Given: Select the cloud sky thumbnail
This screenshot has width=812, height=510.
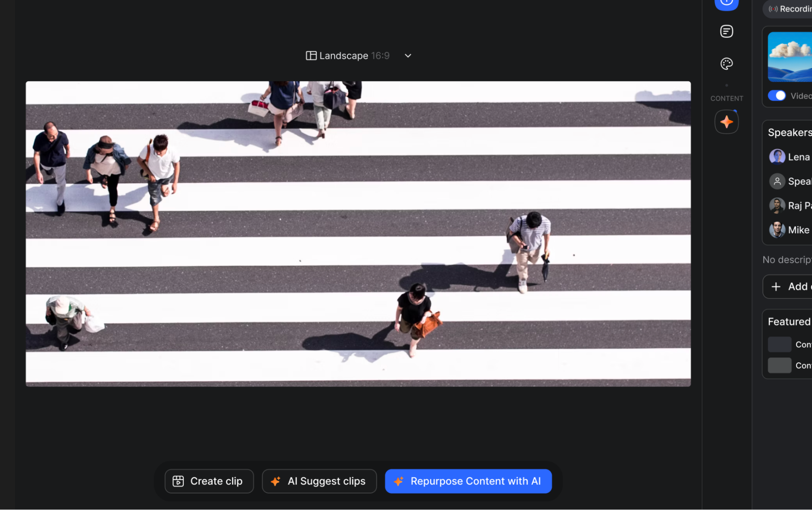Looking at the screenshot, I should coord(790,57).
